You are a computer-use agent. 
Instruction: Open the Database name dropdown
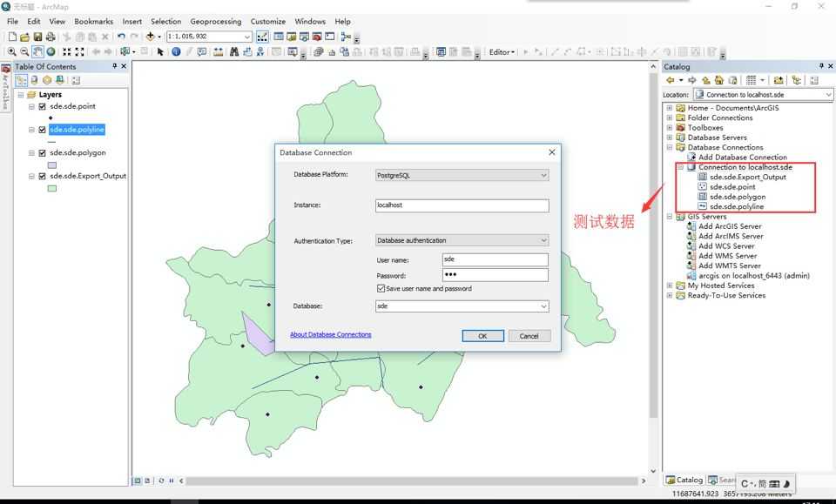(543, 306)
